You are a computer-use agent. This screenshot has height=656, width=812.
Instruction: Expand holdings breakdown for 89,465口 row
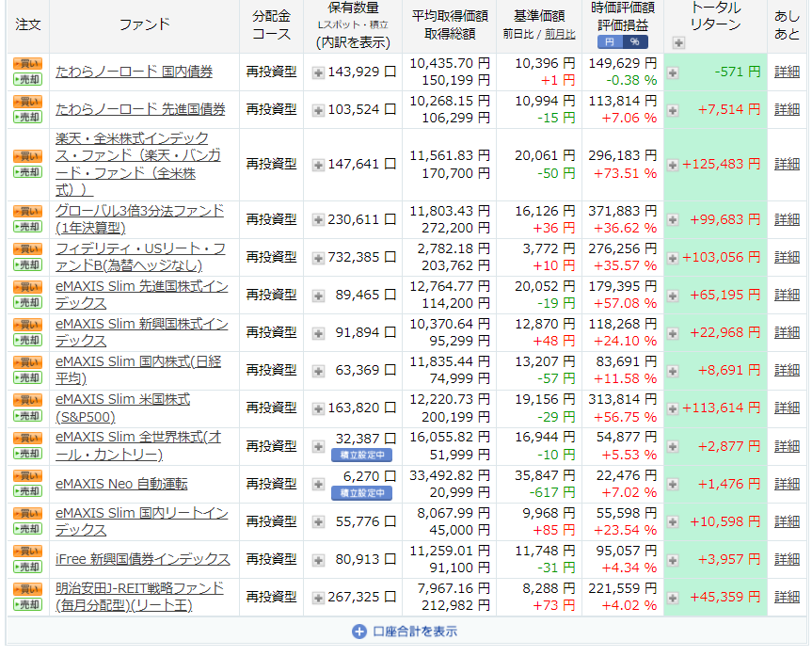tap(318, 296)
